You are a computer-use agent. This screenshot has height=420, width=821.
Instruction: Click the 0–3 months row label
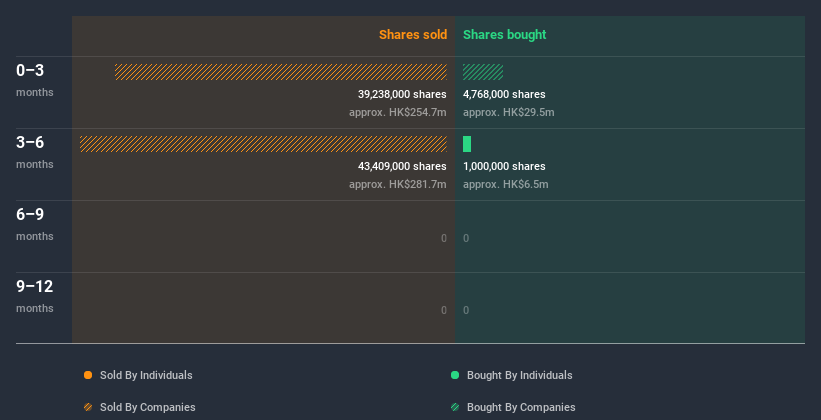35,80
